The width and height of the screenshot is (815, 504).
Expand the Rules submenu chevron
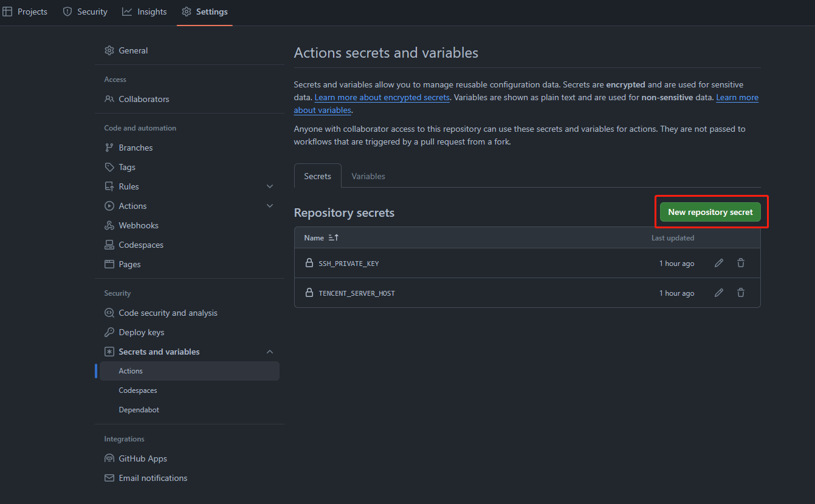pyautogui.click(x=270, y=186)
